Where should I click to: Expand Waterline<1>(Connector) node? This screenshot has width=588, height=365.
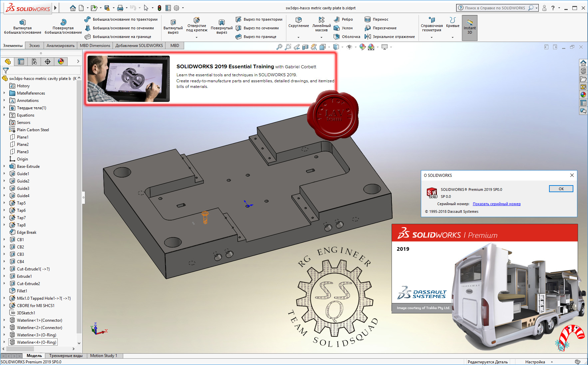pos(4,320)
